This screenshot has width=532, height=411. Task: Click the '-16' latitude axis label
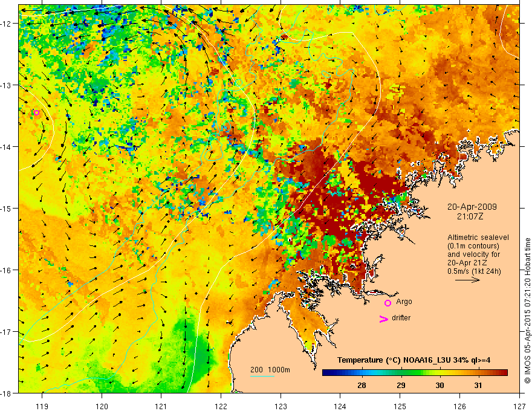pos(6,270)
